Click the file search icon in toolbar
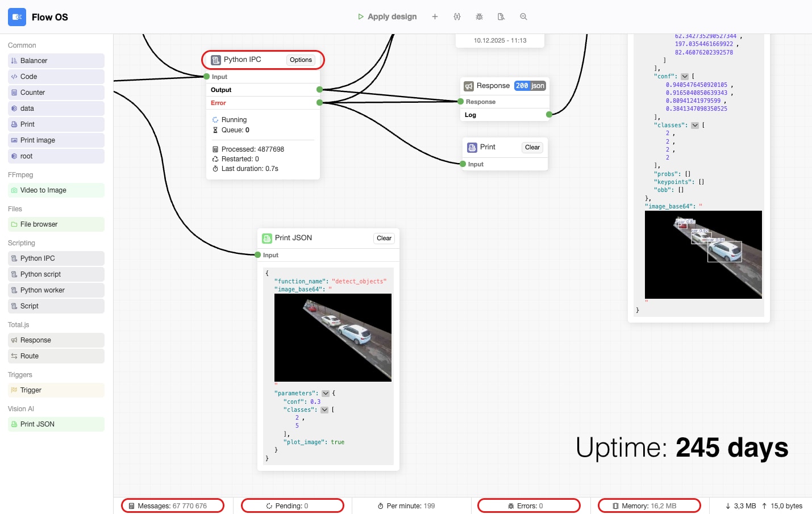The width and height of the screenshot is (812, 514). [501, 17]
